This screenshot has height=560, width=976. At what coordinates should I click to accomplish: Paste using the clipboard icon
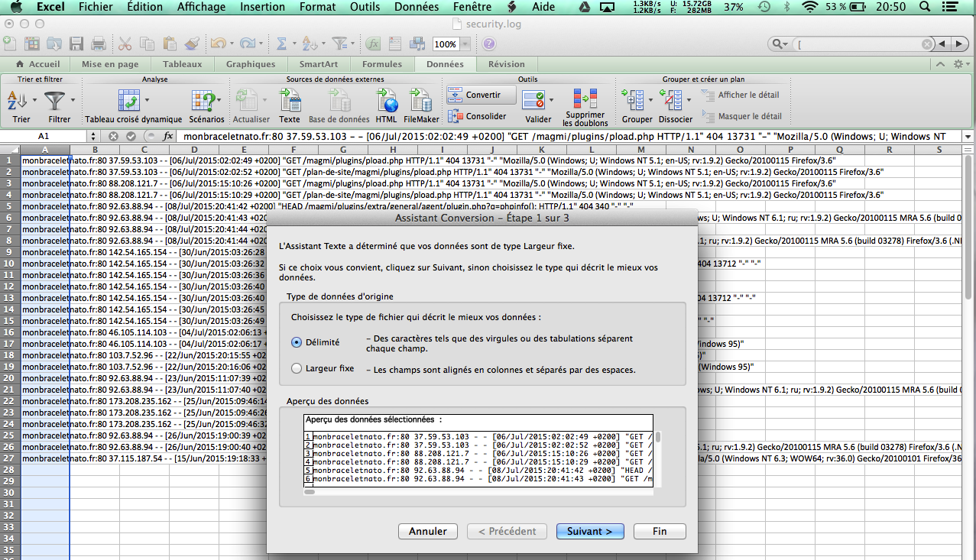coord(170,44)
